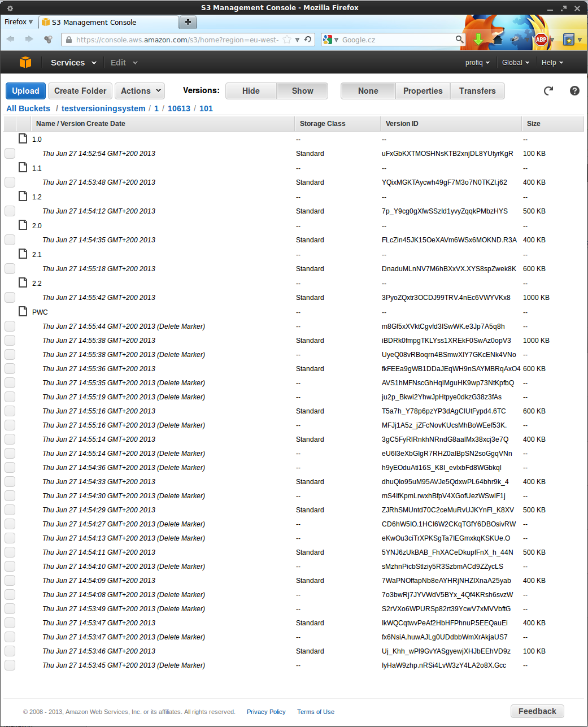This screenshot has height=727, width=588.
Task: Click the Upload button
Action: (x=25, y=91)
